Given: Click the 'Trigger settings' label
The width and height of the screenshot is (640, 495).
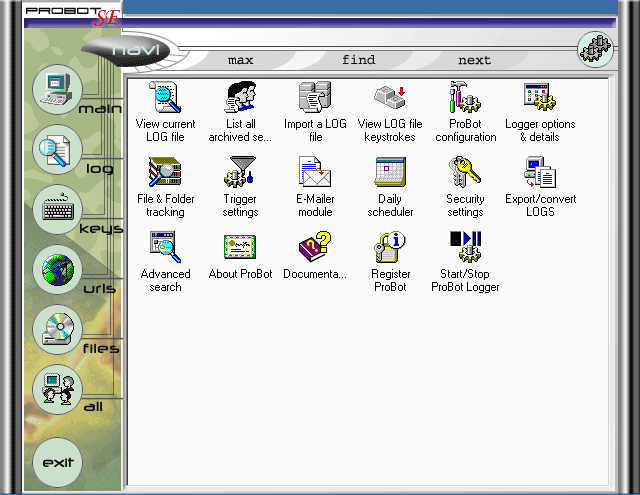Looking at the screenshot, I should pos(240,205).
